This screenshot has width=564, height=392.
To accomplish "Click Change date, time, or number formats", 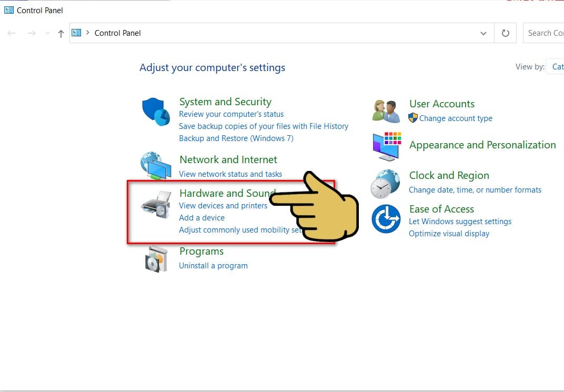I will (475, 190).
